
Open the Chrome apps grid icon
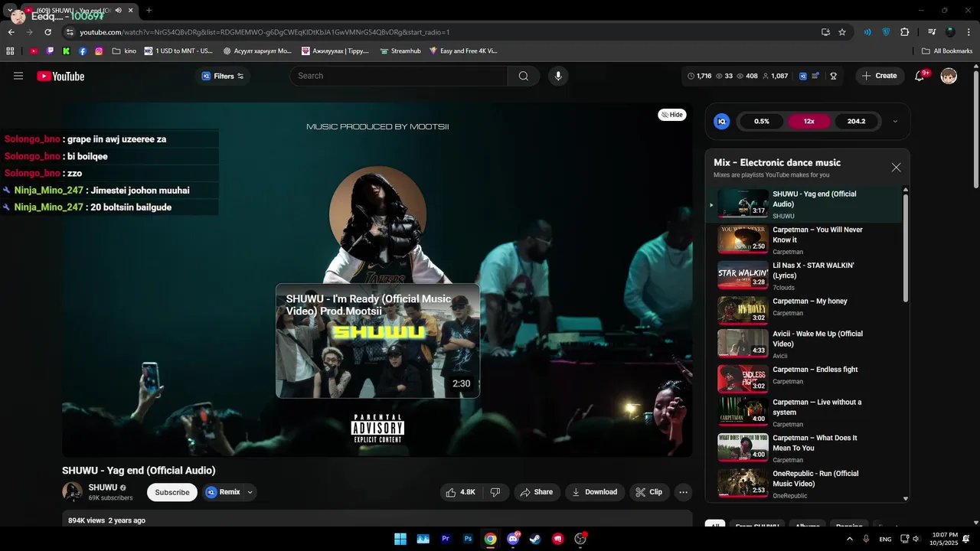(x=10, y=51)
